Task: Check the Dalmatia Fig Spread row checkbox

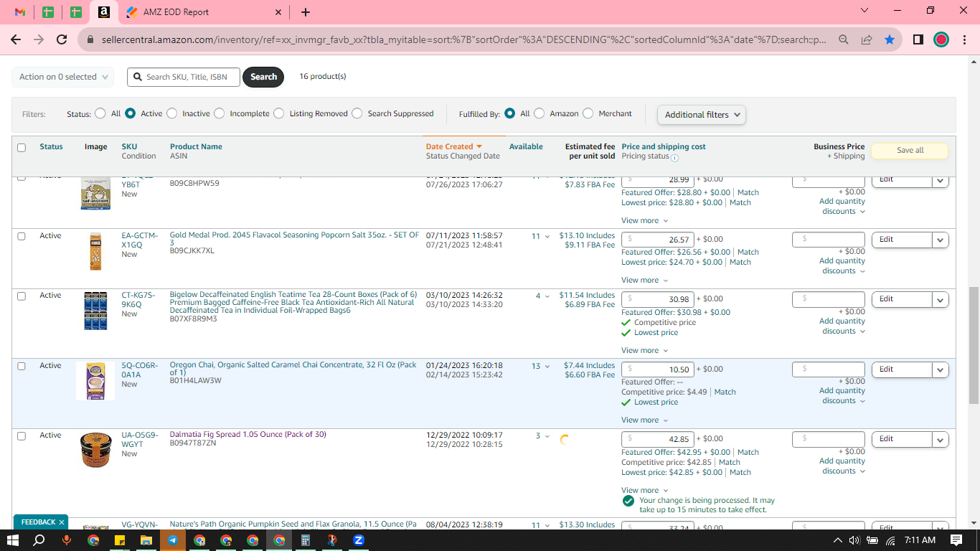Action: pos(22,435)
